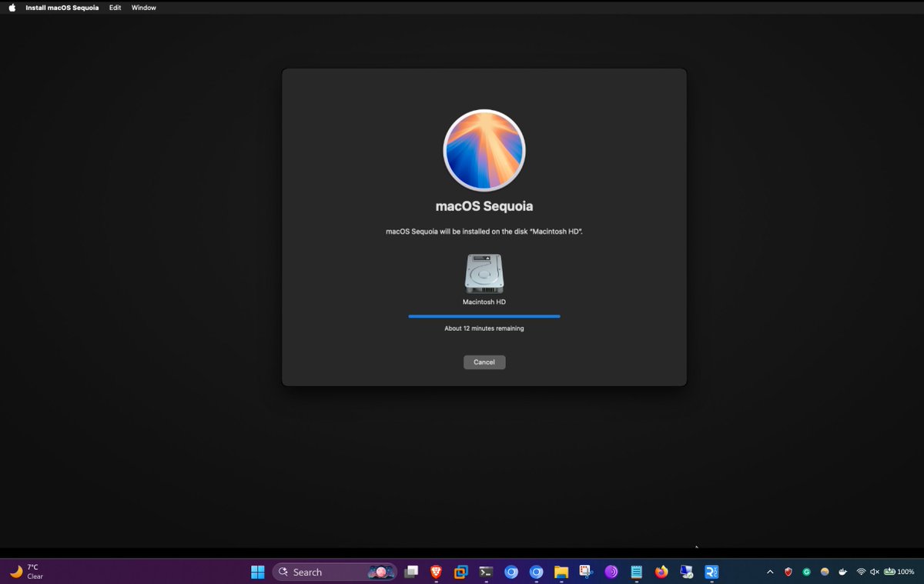Open the blue R app taskbar icon
The image size is (924, 584).
click(711, 572)
